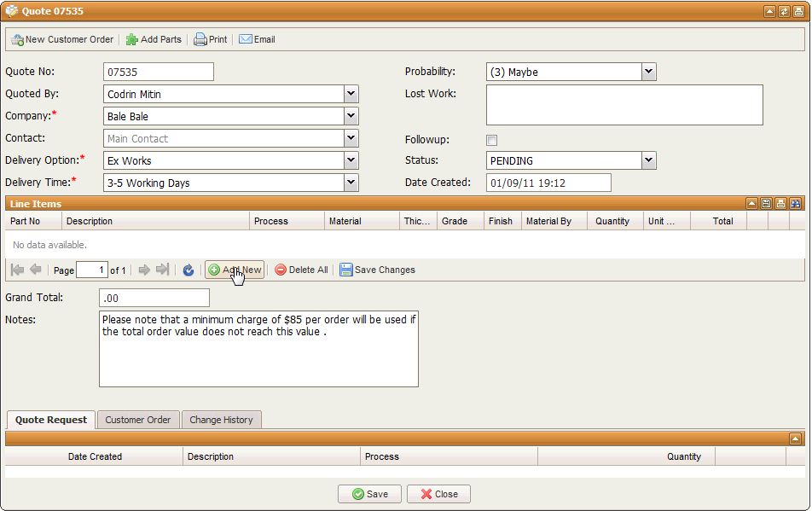The width and height of the screenshot is (812, 511).
Task: Refresh the Line Items grid
Action: coord(188,270)
